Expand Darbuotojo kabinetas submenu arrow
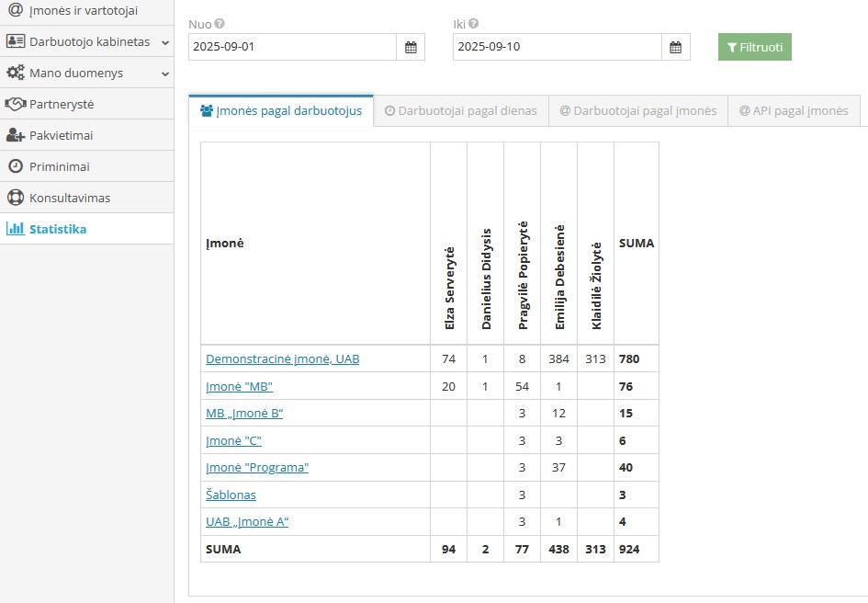 [x=164, y=42]
